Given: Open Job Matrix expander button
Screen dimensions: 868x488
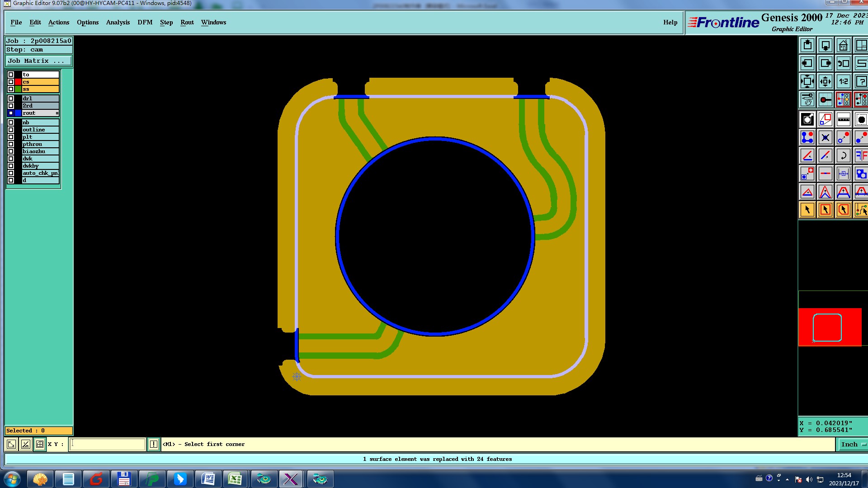Looking at the screenshot, I should click(38, 61).
